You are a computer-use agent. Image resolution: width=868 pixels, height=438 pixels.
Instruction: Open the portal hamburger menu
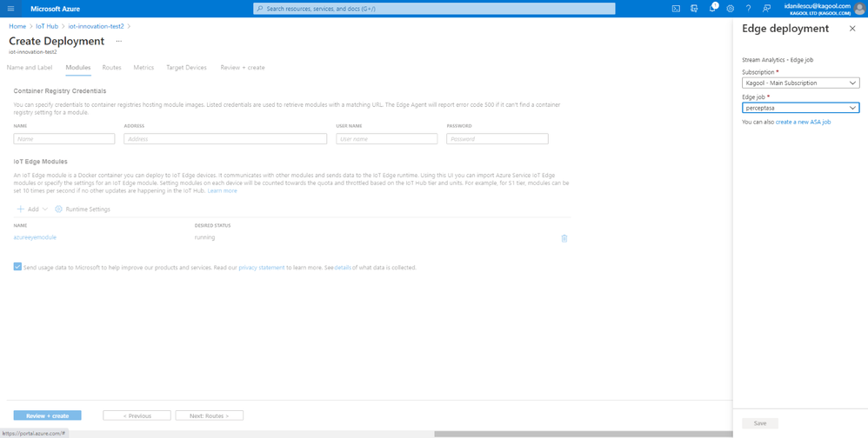(10, 9)
